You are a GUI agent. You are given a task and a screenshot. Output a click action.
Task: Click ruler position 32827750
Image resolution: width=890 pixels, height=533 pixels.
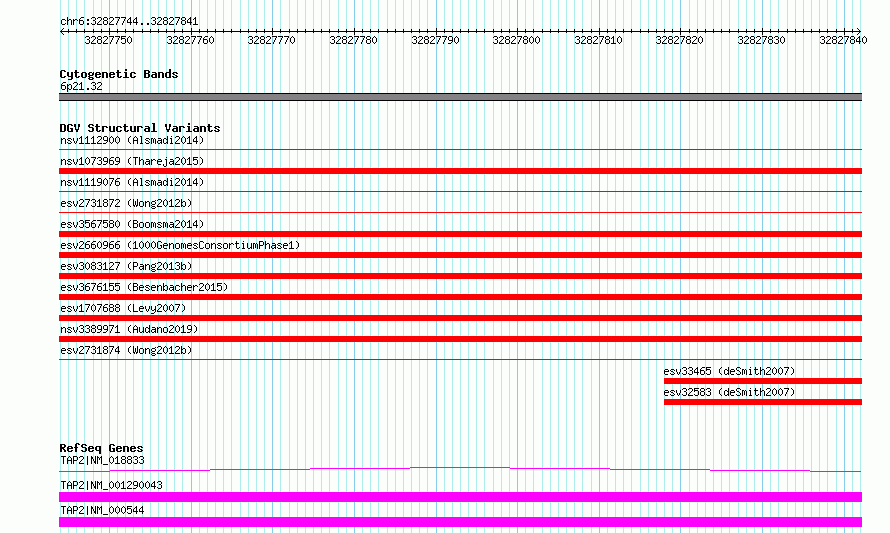(108, 40)
